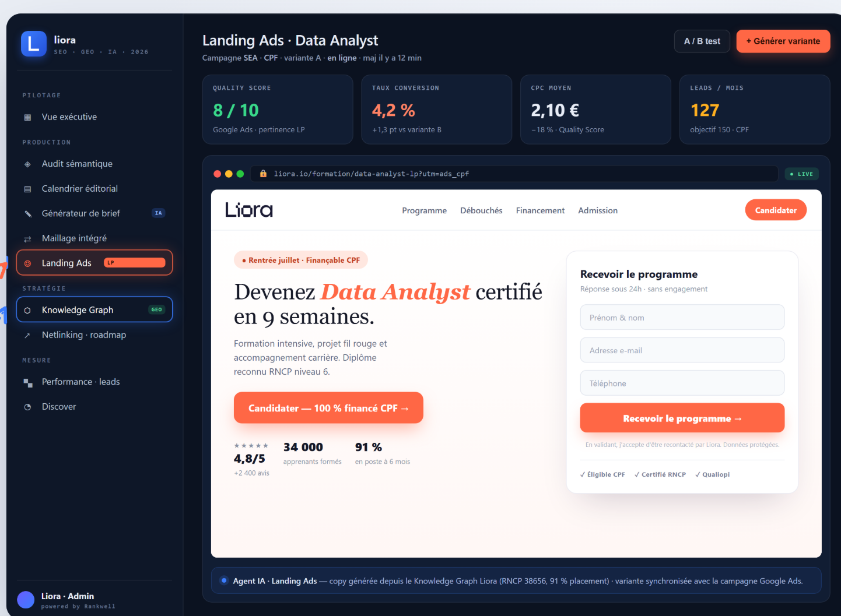Click the green browser window dot
This screenshot has height=616, width=841.
[x=240, y=174]
